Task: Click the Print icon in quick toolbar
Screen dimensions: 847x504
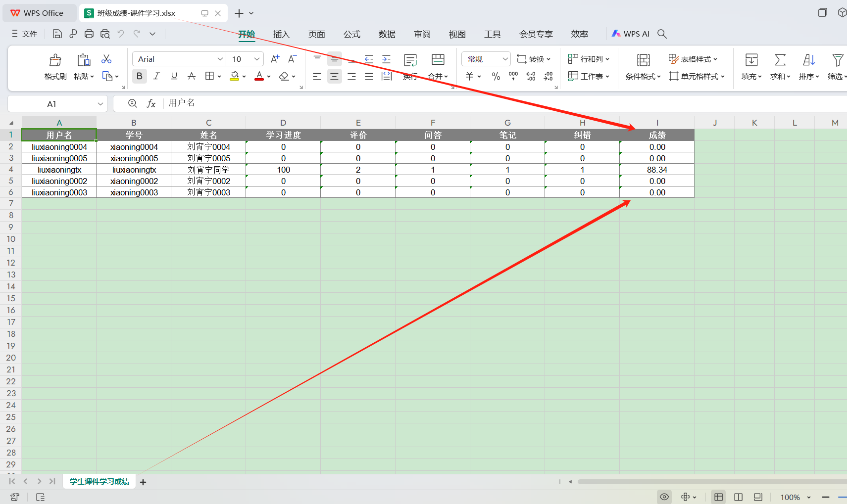Action: point(89,34)
